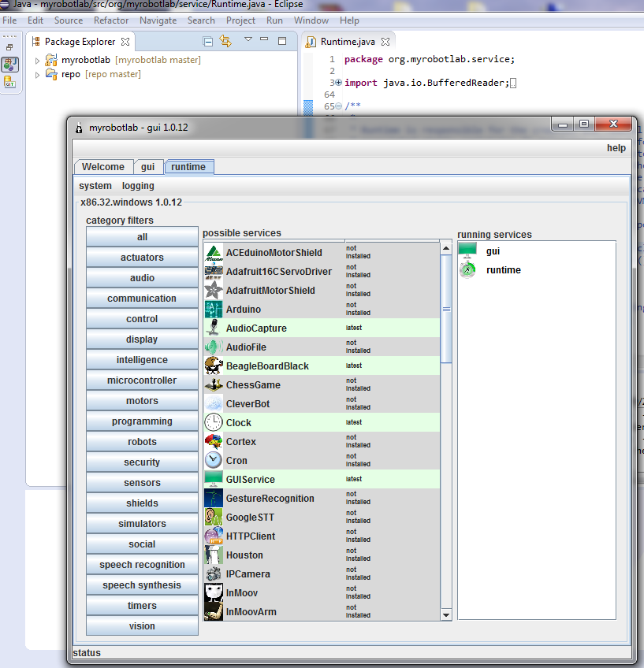Collapse all in Package Explorer toolbar

[208, 41]
